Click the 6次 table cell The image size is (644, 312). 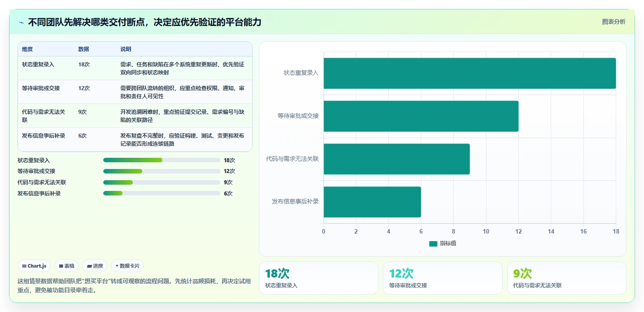[x=83, y=136]
